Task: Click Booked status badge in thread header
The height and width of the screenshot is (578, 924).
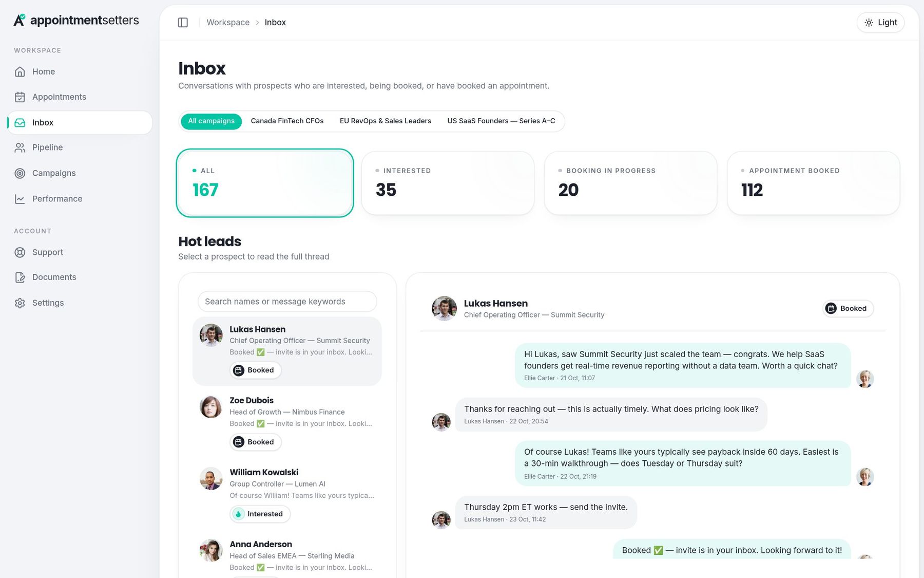Action: pos(848,308)
